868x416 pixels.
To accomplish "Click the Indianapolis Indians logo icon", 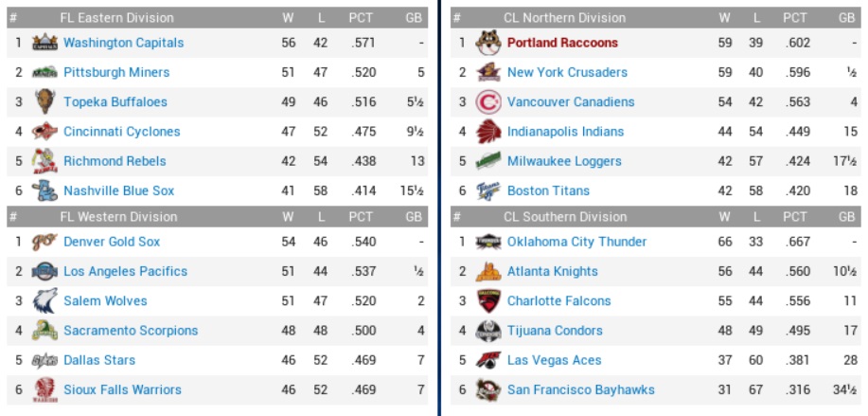I will [487, 132].
